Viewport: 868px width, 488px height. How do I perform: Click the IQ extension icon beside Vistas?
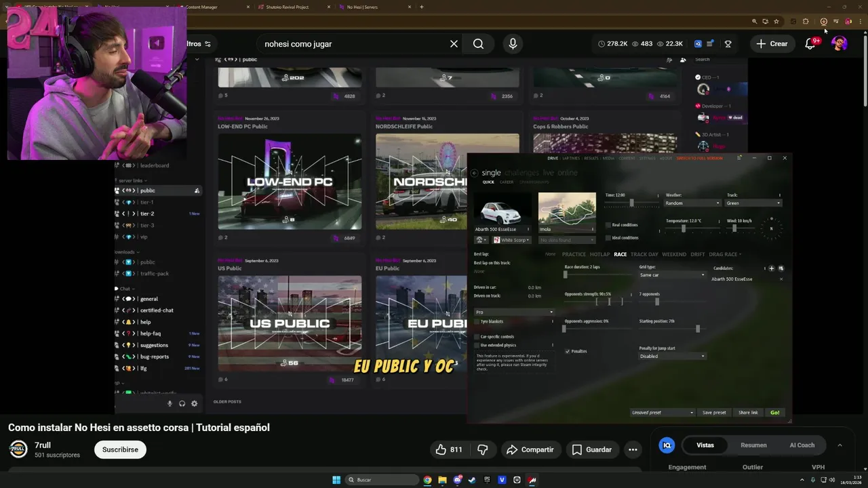pyautogui.click(x=667, y=445)
